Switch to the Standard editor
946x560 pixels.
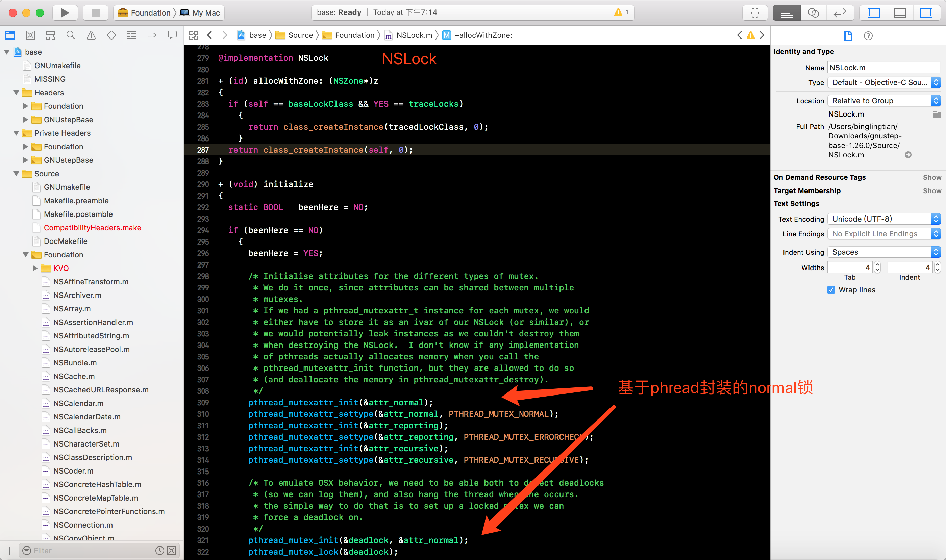[786, 13]
